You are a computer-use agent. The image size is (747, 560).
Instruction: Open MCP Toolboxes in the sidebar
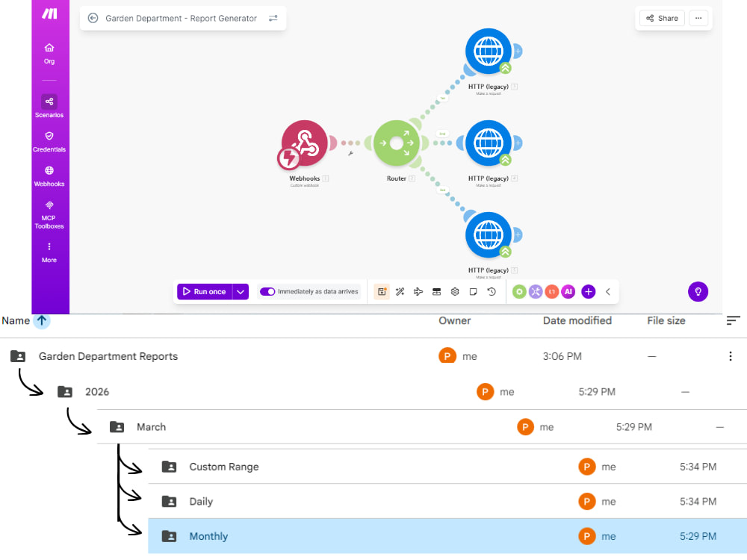[x=49, y=215]
